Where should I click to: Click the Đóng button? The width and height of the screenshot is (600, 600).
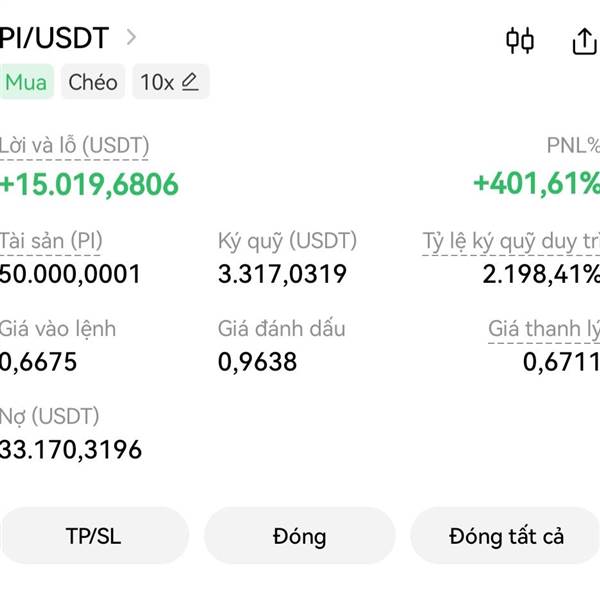point(300,536)
